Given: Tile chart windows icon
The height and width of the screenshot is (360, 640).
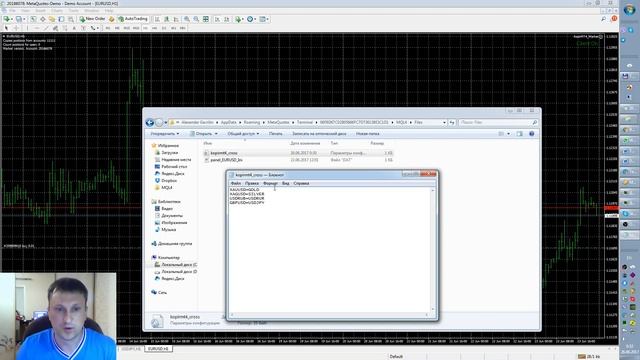Looking at the screenshot, I should click(206, 19).
